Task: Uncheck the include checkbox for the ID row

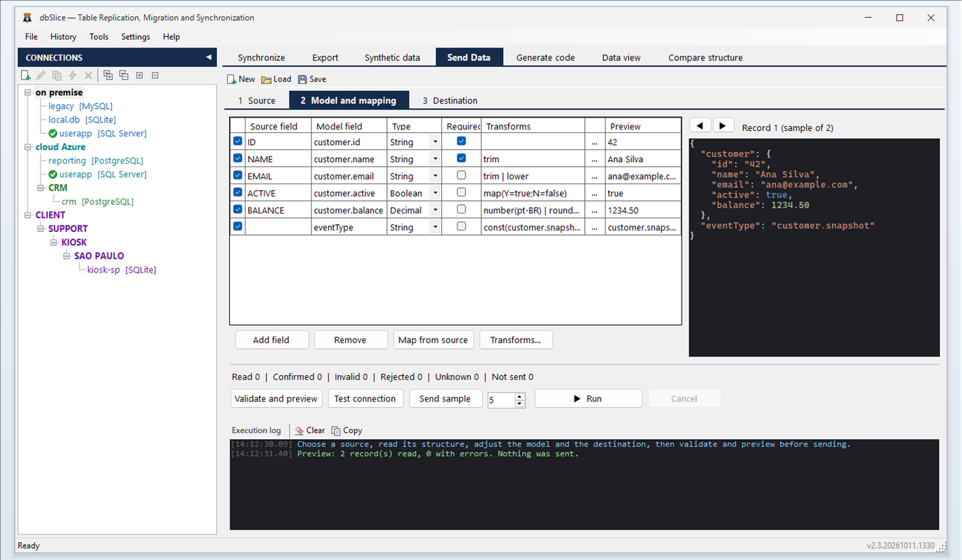Action: coord(238,142)
